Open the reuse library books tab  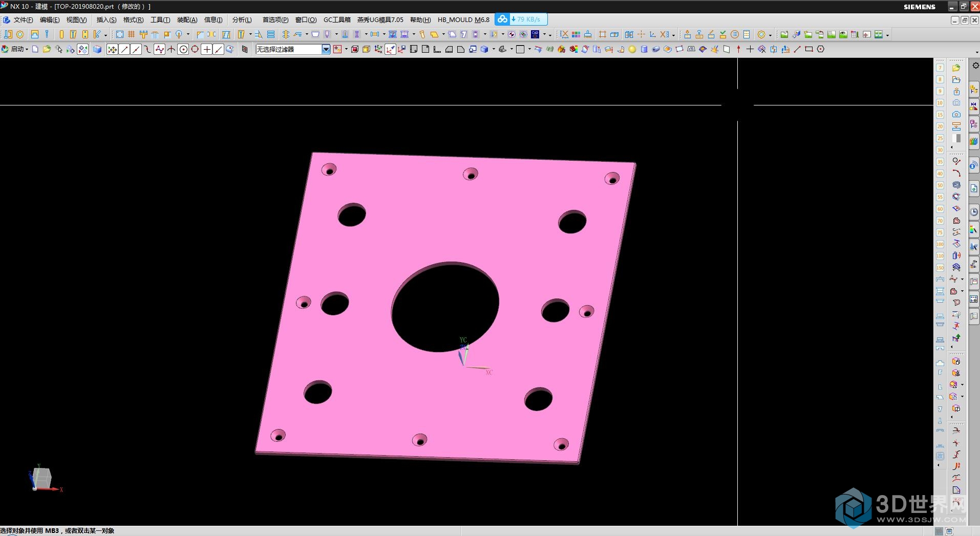974,141
